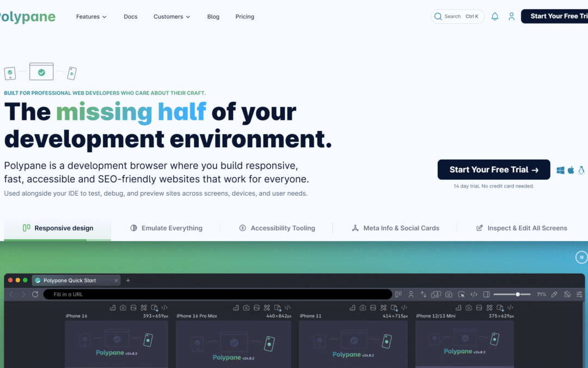Select the Responsive design tab

57,228
